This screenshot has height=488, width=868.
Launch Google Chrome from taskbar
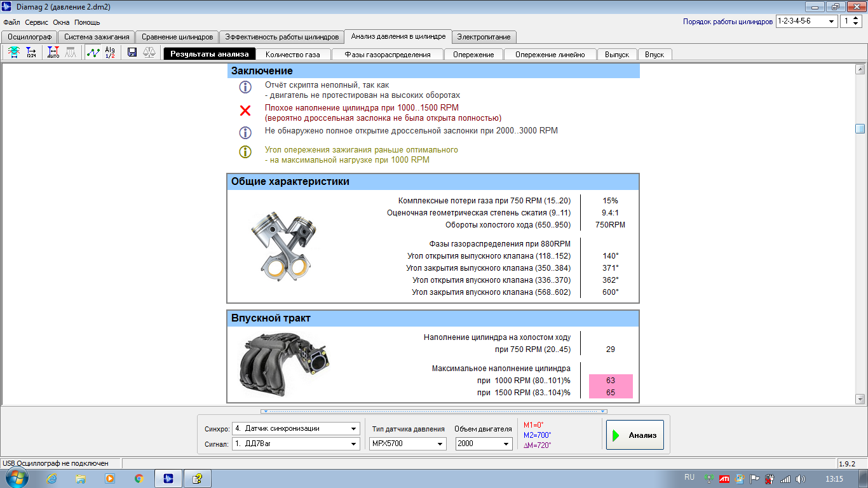tap(139, 478)
